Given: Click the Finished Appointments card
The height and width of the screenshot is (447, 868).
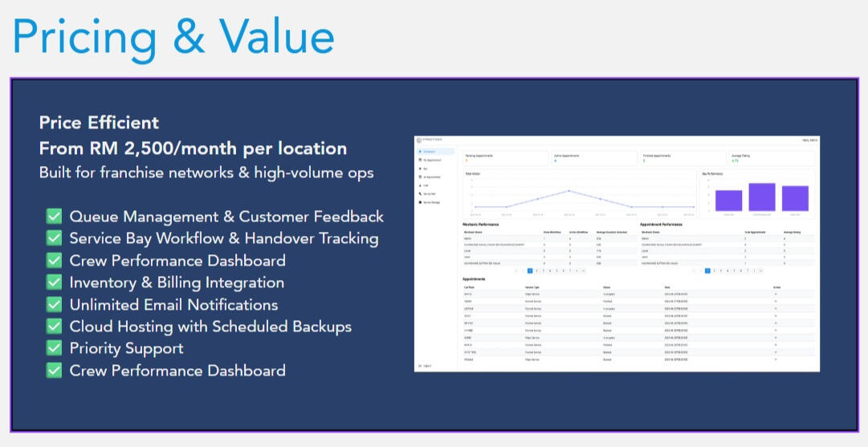Looking at the screenshot, I should click(x=683, y=158).
